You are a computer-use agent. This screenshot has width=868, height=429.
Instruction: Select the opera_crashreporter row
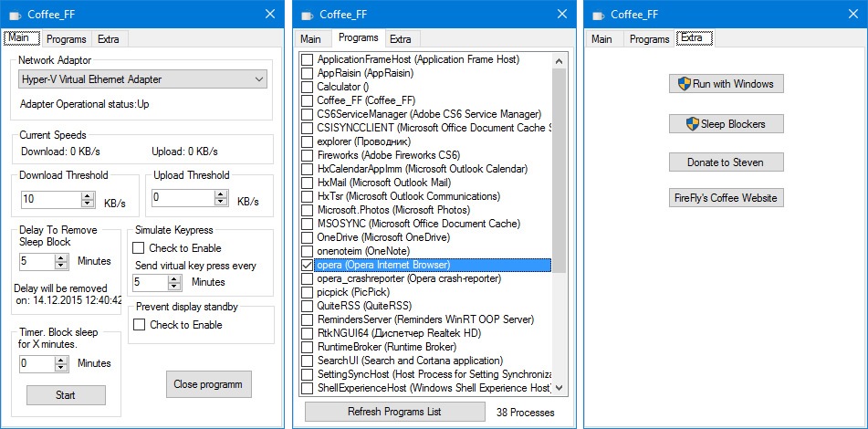point(425,278)
